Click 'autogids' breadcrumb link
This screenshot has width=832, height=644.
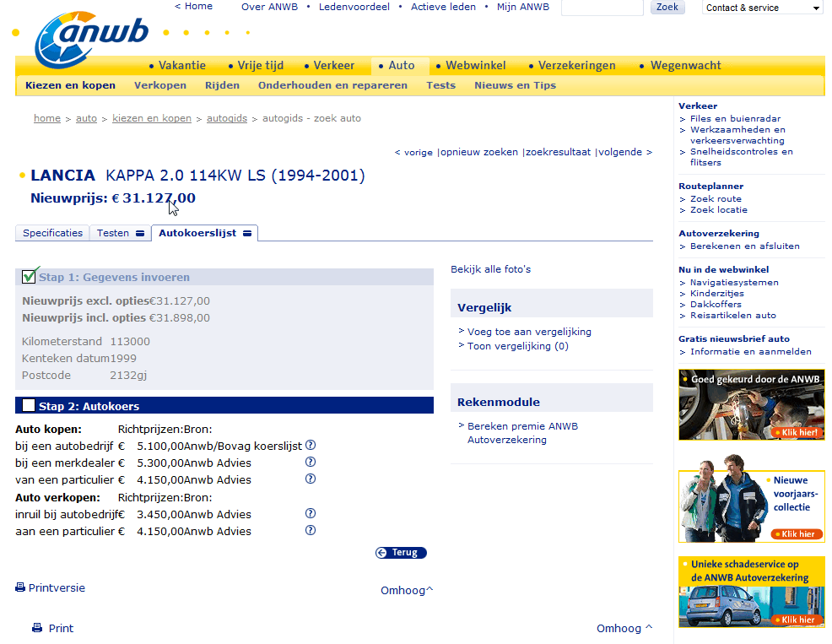227,118
